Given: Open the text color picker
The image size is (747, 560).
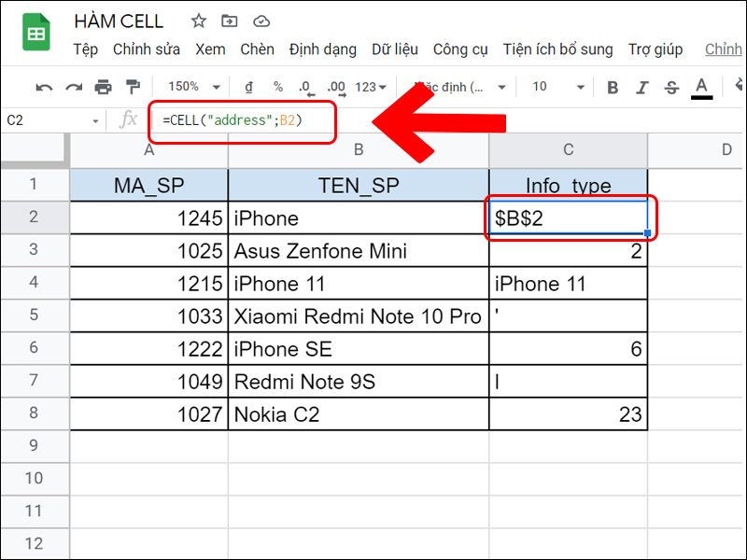Looking at the screenshot, I should pyautogui.click(x=701, y=86).
